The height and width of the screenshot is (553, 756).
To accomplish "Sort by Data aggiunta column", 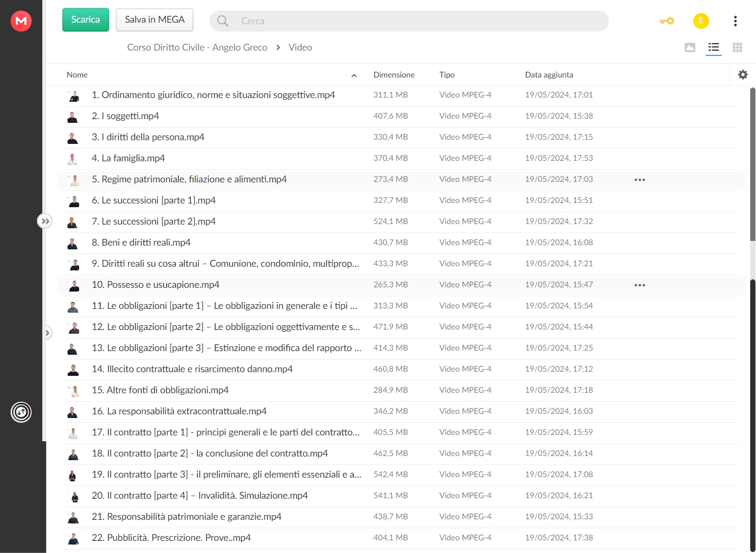I will tap(549, 75).
